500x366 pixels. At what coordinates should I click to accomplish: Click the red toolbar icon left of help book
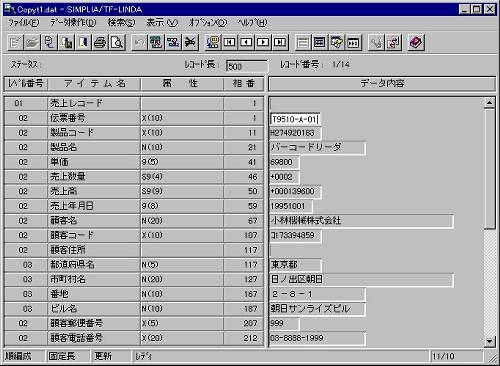pyautogui.click(x=393, y=42)
